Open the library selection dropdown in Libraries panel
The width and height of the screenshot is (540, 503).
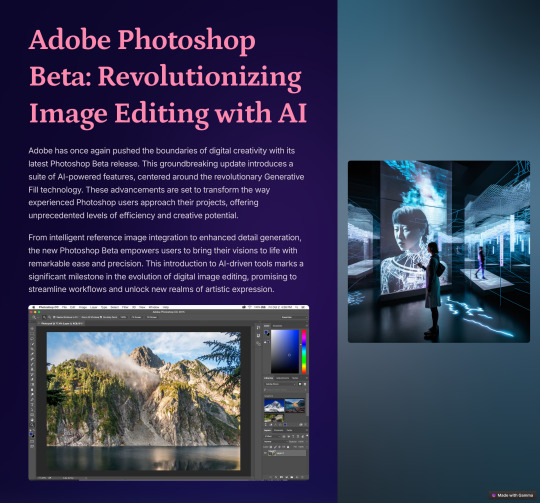pos(280,384)
